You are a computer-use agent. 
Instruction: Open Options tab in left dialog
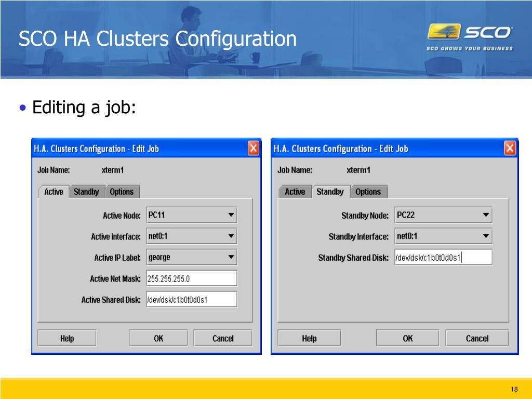122,192
